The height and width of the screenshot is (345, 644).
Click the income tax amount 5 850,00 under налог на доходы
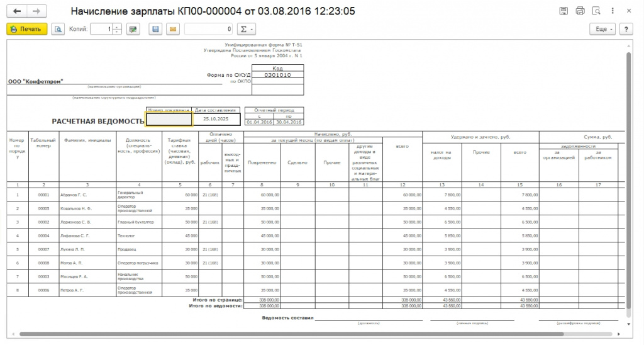click(x=452, y=235)
